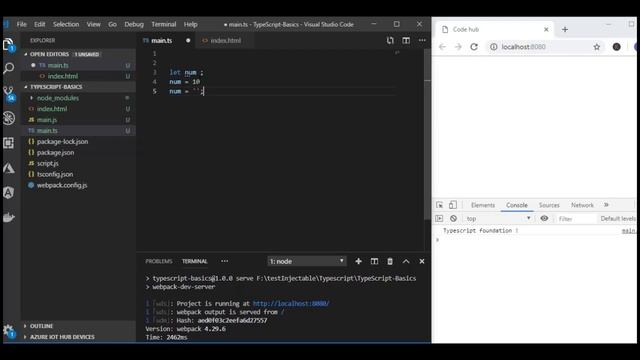The height and width of the screenshot is (360, 640).
Task: Open the Explorer view in activity bar
Action: point(9,44)
